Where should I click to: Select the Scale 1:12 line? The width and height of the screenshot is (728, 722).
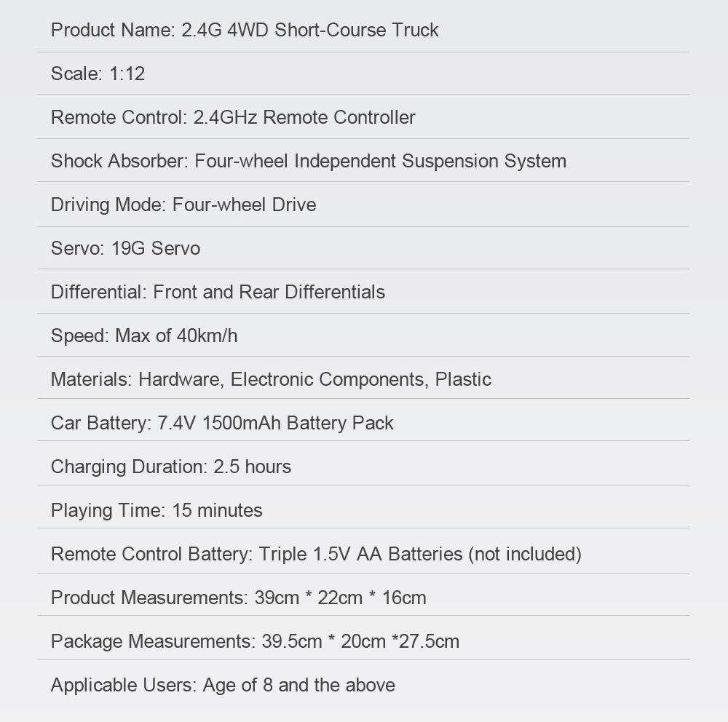click(x=98, y=74)
